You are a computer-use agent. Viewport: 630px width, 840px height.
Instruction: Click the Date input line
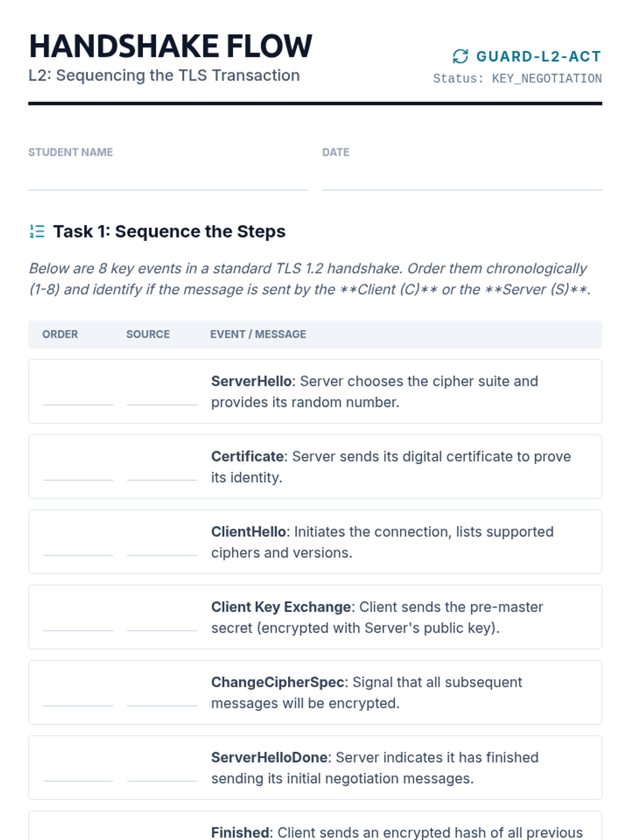tap(462, 180)
